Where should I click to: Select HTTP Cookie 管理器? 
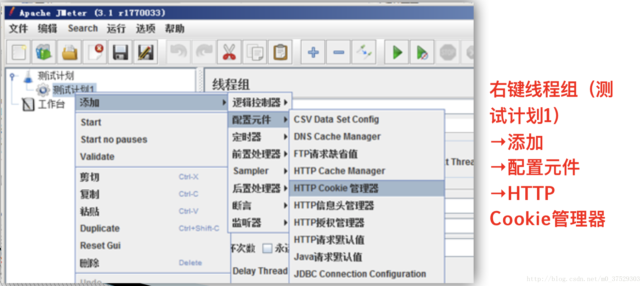pos(367,188)
